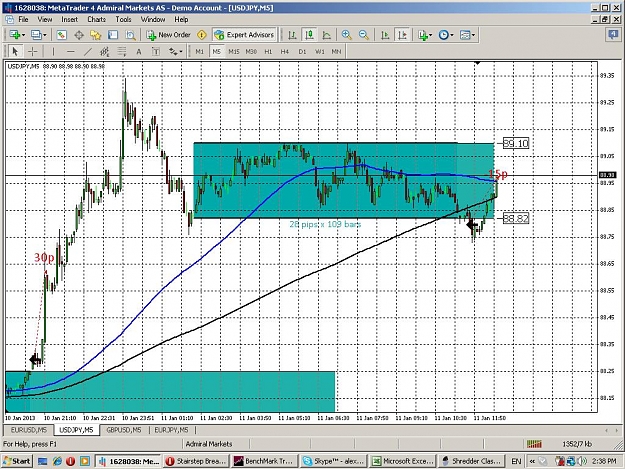The image size is (625, 469).
Task: Open the Help menu
Action: click(x=181, y=20)
